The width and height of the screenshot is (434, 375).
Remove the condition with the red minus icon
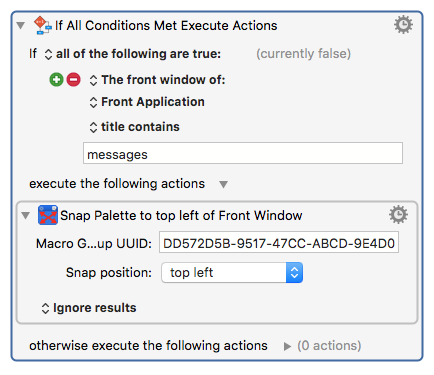click(73, 80)
